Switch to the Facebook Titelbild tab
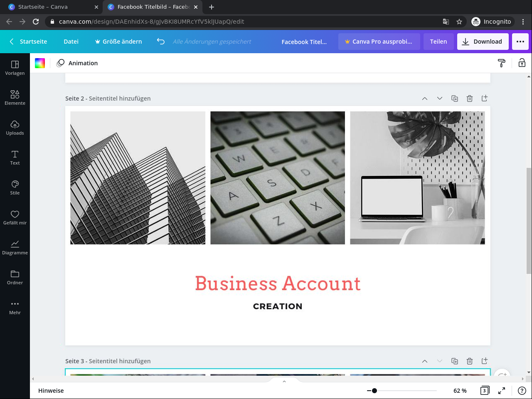Screen dimensions: 532x399 point(153,7)
